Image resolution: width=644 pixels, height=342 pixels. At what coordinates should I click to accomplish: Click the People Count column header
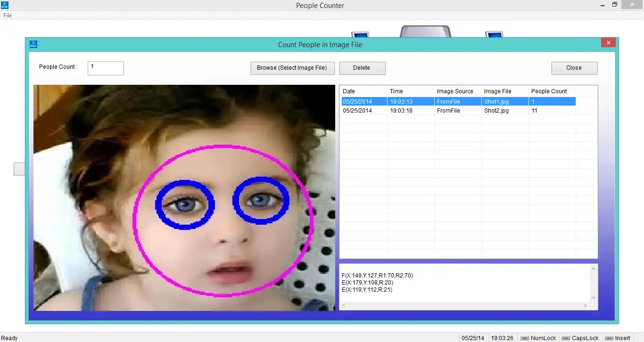coord(552,91)
